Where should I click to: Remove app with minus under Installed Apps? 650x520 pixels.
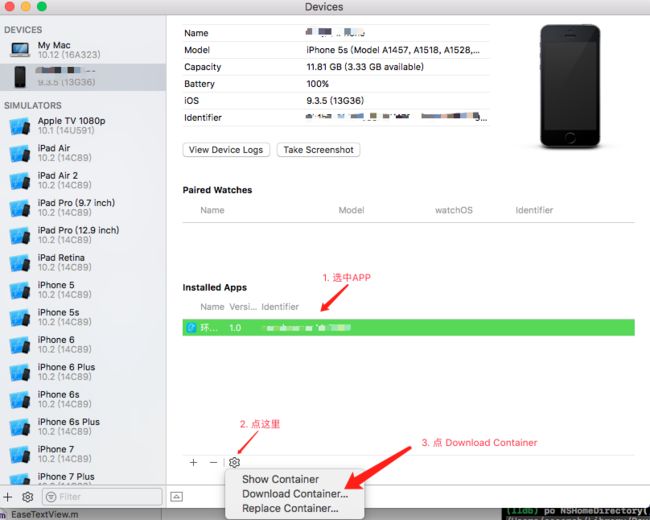click(x=213, y=462)
